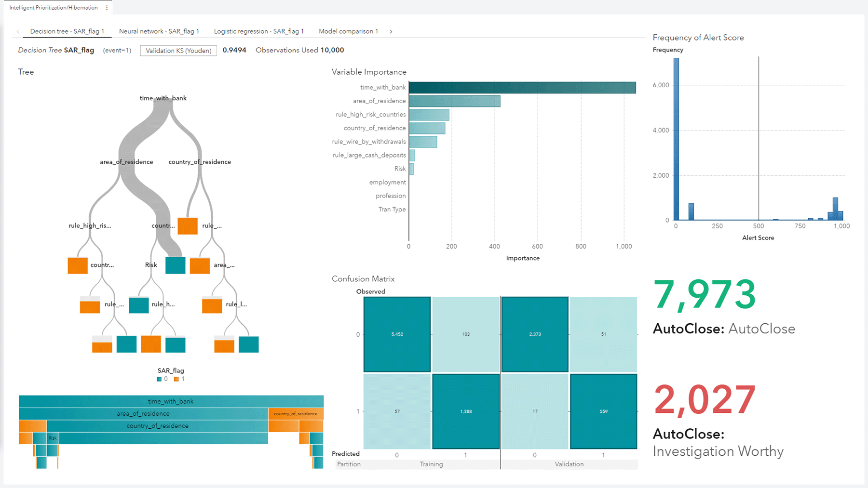Screen dimensions: 868x488
Task: Switch to Logistic regression - SAR_flag 1 tab
Action: coord(259,31)
